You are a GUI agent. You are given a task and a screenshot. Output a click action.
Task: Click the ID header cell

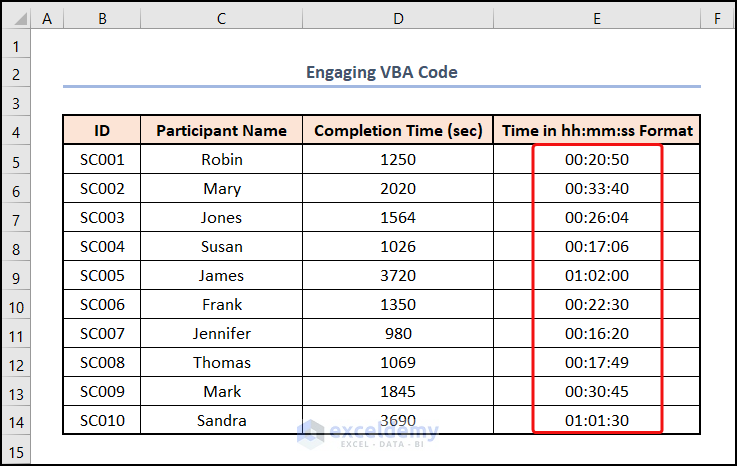coord(102,131)
